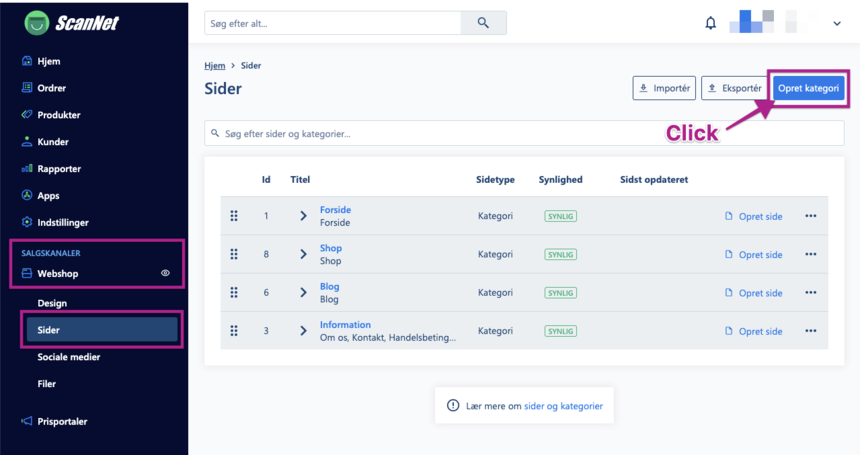Open the account dropdown arrow
The image size is (860, 455).
coord(837,23)
